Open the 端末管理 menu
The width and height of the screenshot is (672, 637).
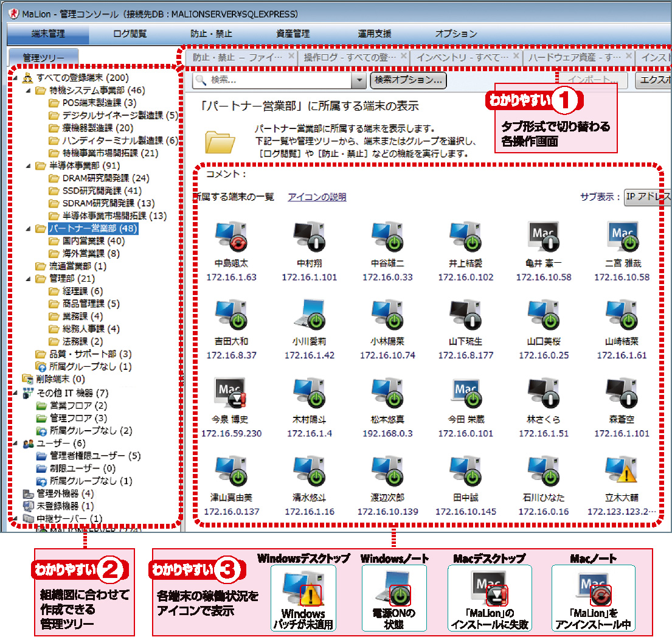point(48,34)
